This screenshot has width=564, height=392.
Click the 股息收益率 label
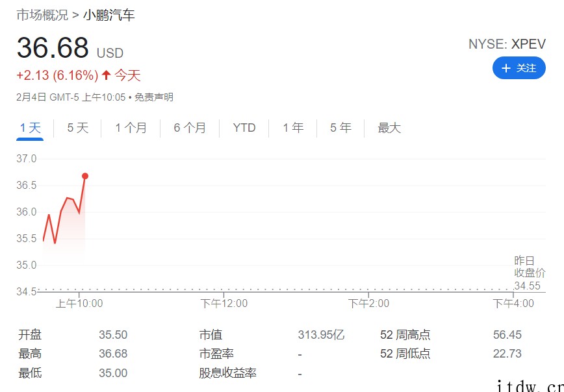(227, 373)
